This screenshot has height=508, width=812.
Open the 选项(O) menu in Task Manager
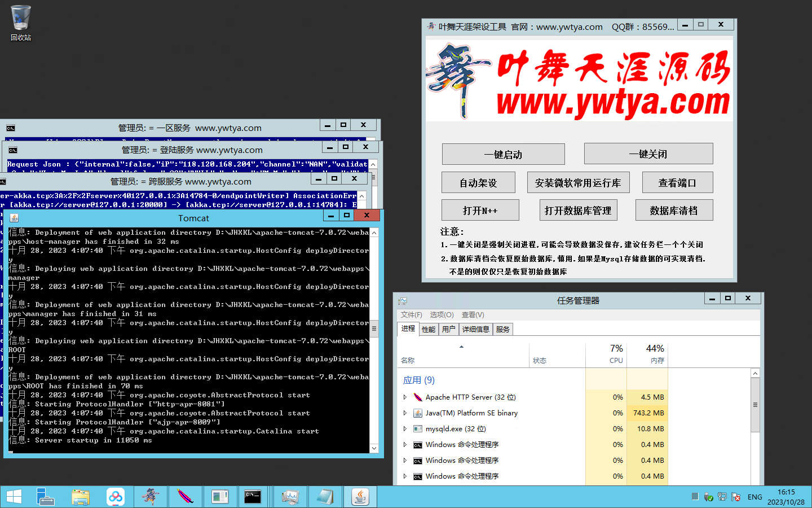coord(442,315)
